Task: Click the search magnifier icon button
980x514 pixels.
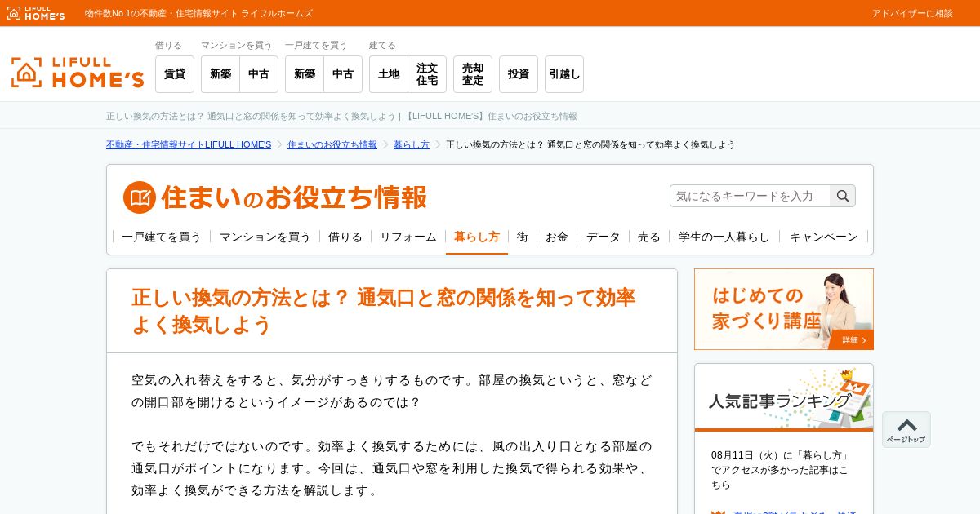Action: (x=843, y=196)
